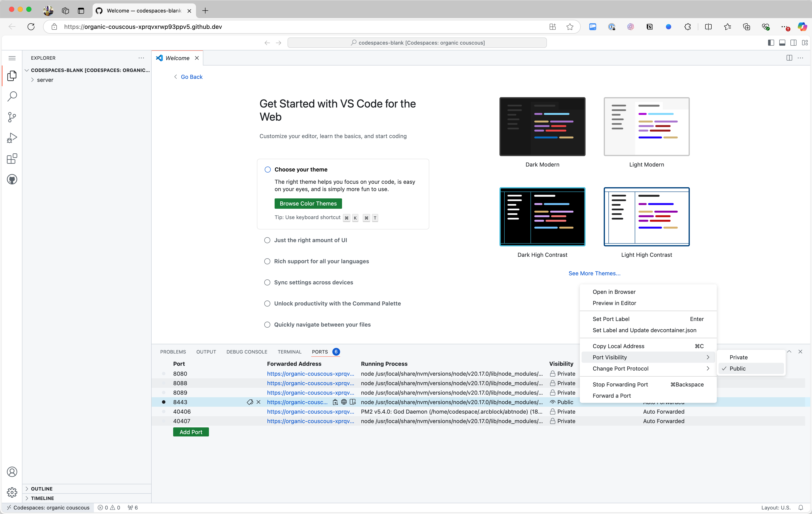This screenshot has width=812, height=514.
Task: Click the Browse Color Themes button
Action: click(x=308, y=203)
